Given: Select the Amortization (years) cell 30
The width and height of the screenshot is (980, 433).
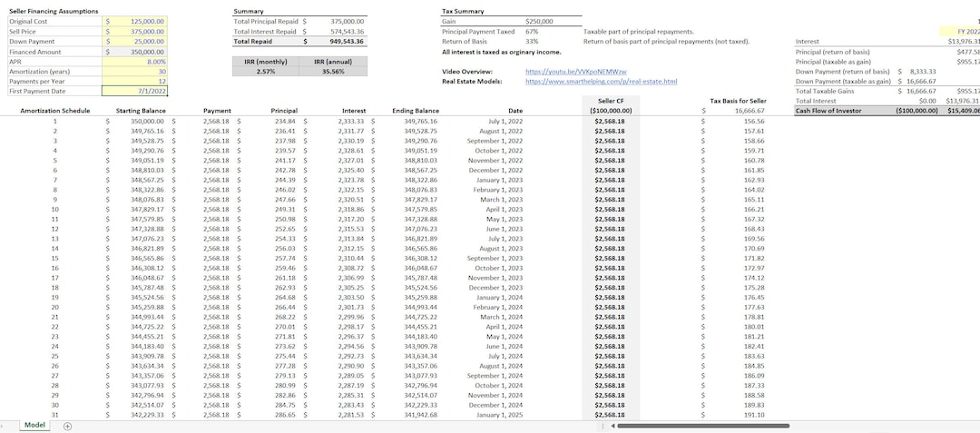Looking at the screenshot, I should (x=134, y=72).
